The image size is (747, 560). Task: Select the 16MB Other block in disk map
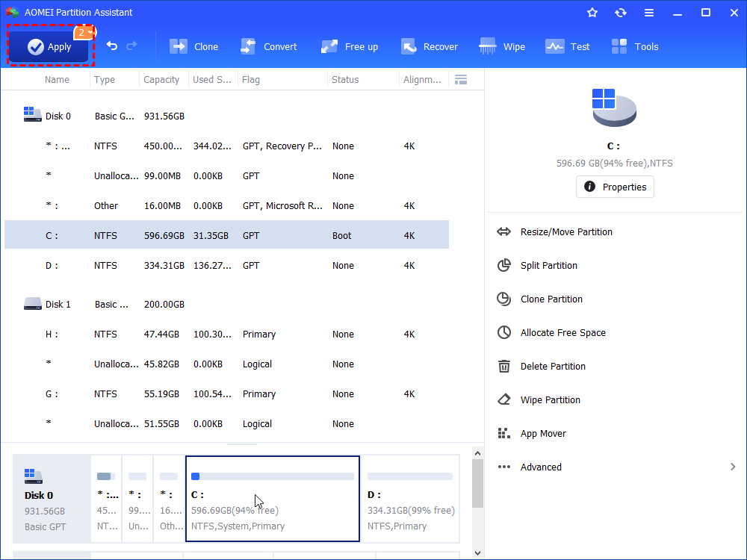point(169,499)
